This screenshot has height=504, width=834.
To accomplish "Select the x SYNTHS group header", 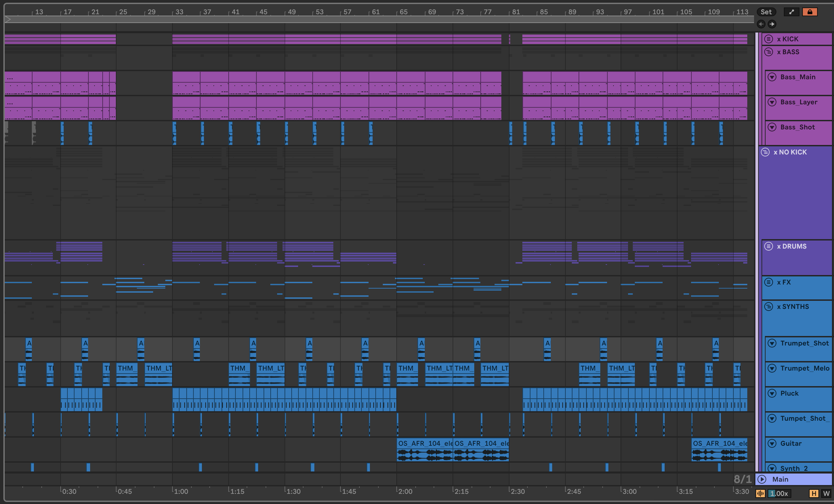I will click(x=793, y=307).
